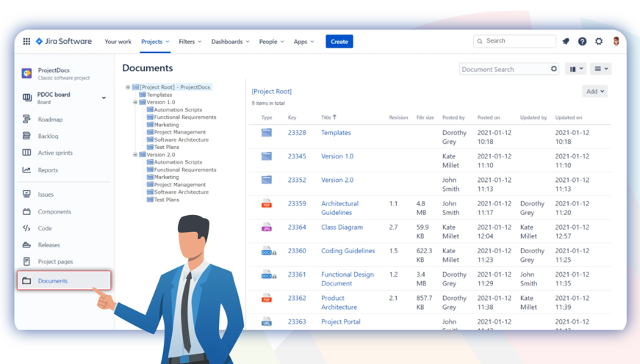The image size is (640, 364).
Task: Click the notifications icon in top bar
Action: click(566, 42)
